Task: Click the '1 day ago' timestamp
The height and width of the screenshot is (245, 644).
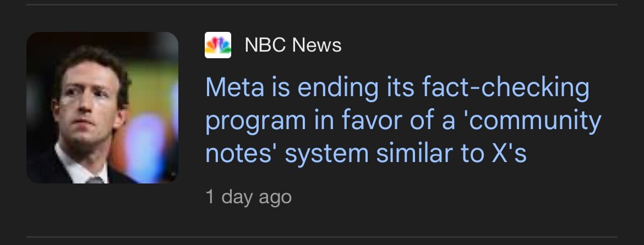Action: pyautogui.click(x=248, y=197)
